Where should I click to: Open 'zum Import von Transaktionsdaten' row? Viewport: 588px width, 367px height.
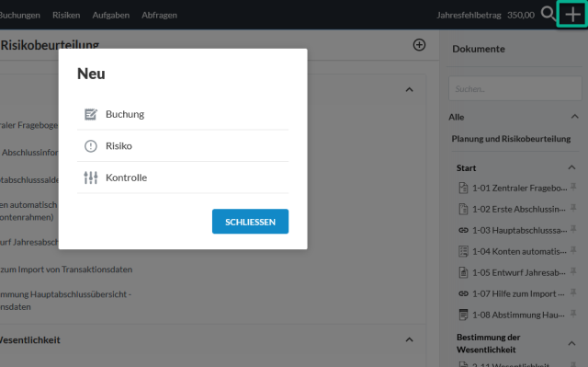point(66,270)
